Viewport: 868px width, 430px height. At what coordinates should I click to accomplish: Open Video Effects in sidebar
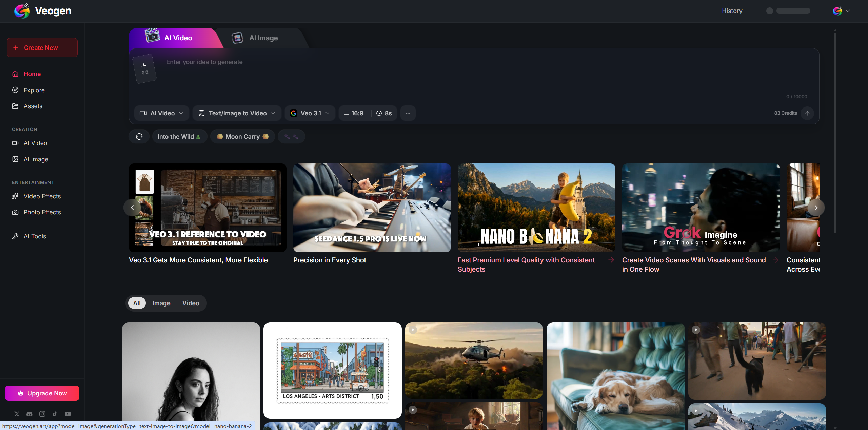[42, 196]
